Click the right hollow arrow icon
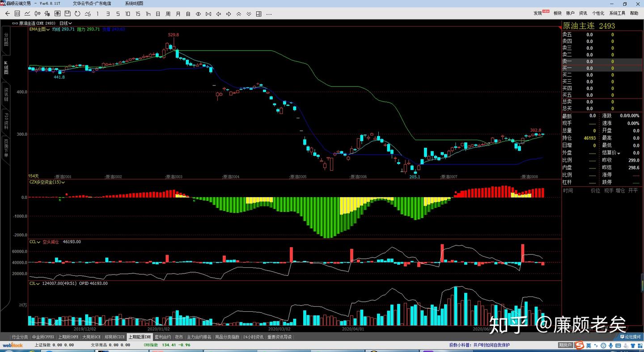Viewport: 644px width, 352px height. point(229,14)
